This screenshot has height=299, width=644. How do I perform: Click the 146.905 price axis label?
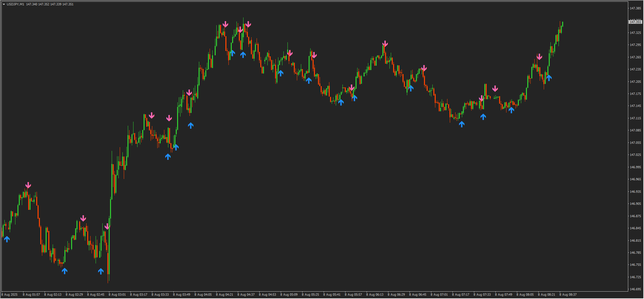[x=635, y=204]
